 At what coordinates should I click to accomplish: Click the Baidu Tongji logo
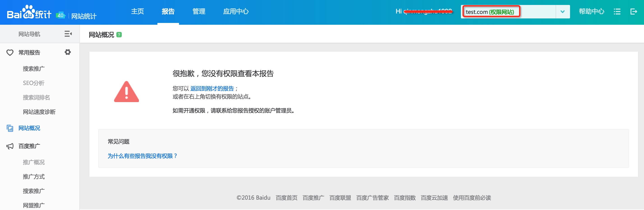(x=29, y=12)
